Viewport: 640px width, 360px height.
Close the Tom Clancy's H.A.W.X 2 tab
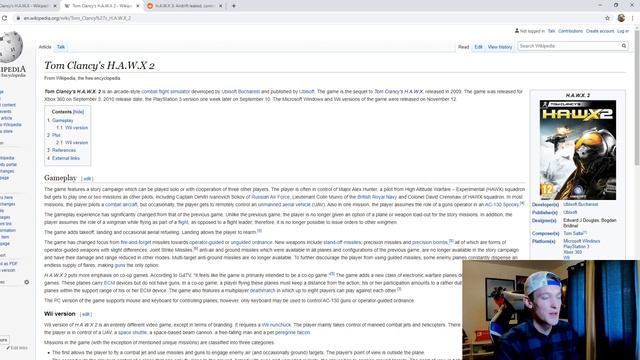click(138, 6)
